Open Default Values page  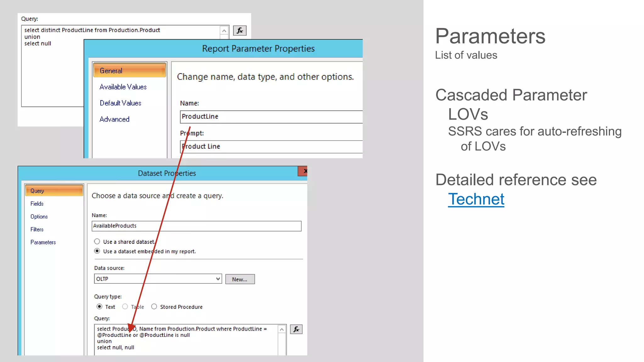pyautogui.click(x=120, y=103)
